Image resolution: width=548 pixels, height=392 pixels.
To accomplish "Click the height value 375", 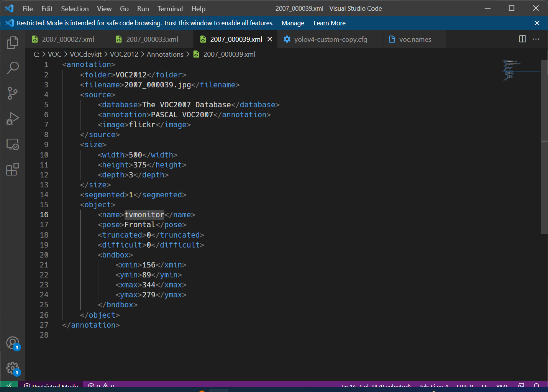I will 140,165.
